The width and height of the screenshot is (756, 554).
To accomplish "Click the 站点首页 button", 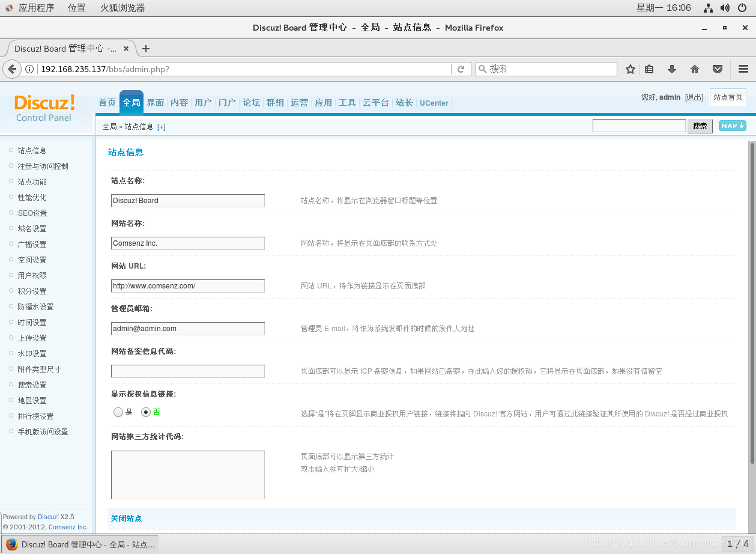I will click(728, 97).
